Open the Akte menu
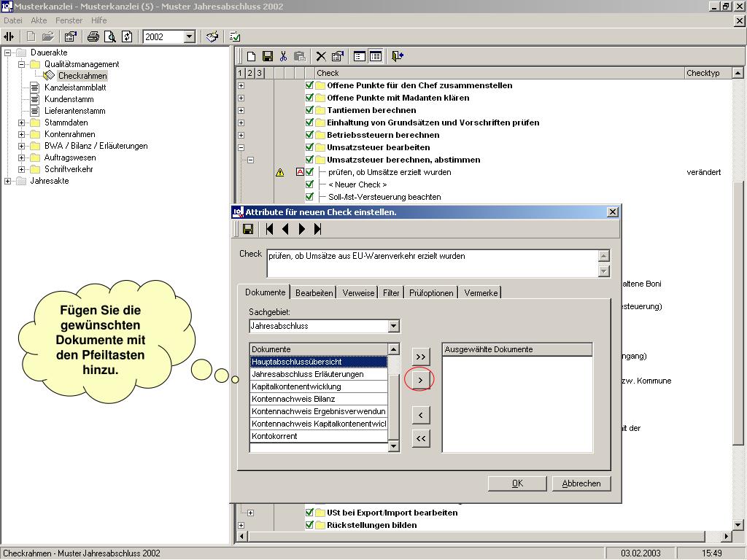 coord(39,20)
